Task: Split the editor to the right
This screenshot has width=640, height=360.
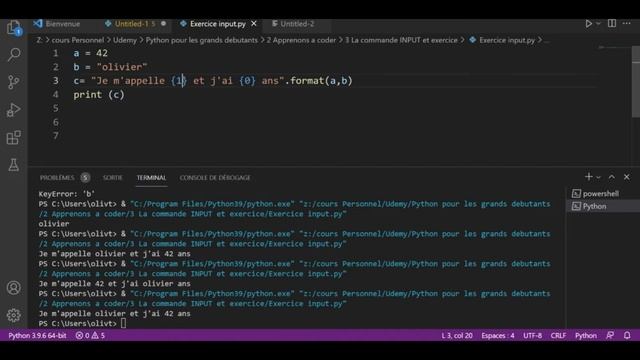Action: tap(611, 24)
